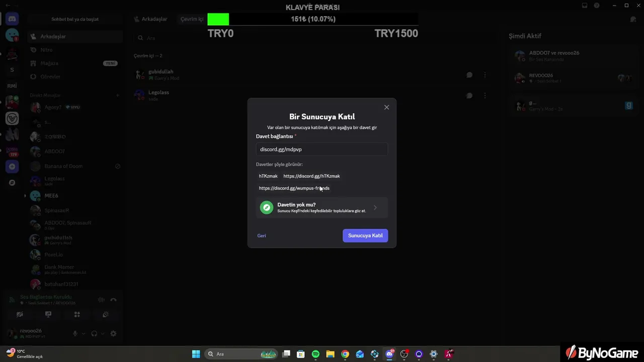
Task: Click the green compass icon in the dialog
Action: (267, 207)
